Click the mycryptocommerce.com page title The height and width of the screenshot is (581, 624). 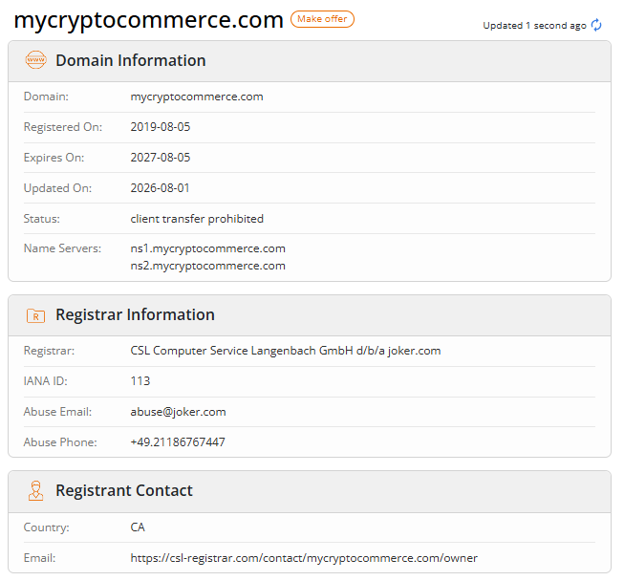(x=148, y=19)
